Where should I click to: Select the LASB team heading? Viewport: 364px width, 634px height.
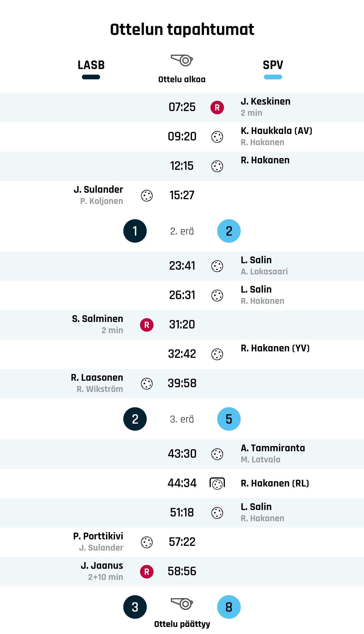click(91, 65)
